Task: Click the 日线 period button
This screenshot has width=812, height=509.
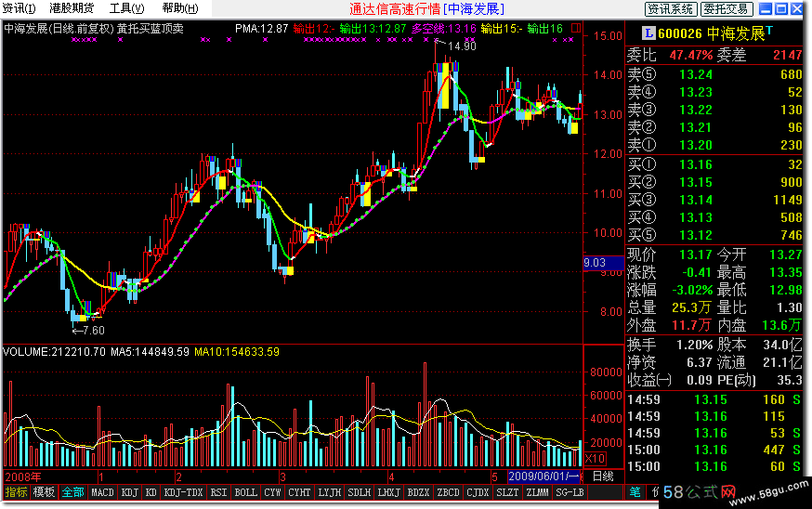Action: pos(603,476)
